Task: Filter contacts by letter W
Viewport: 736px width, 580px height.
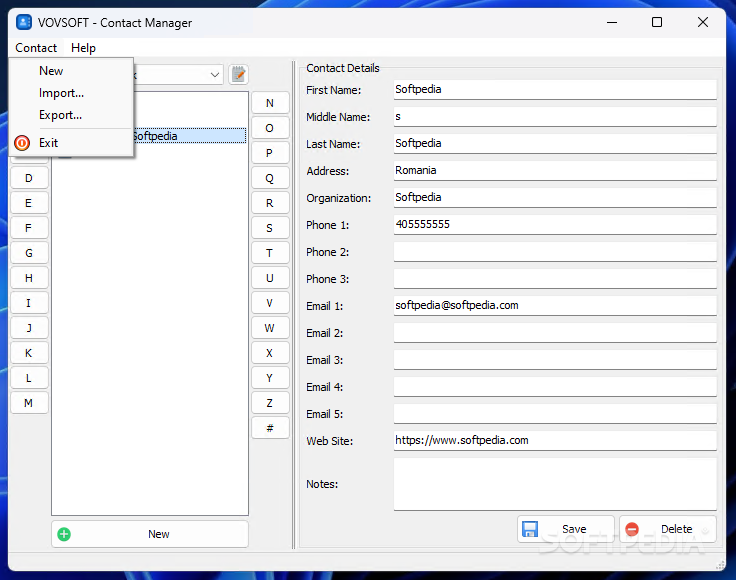Action: 270,328
